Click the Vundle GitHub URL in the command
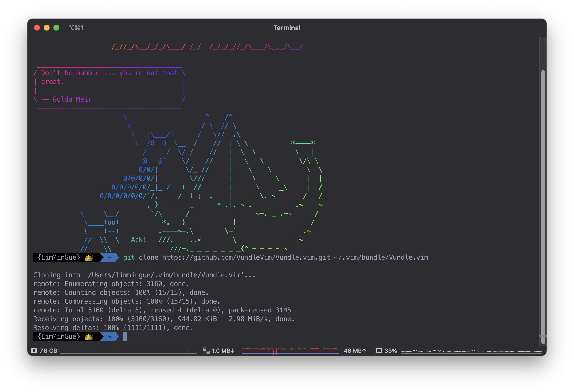 coord(246,258)
